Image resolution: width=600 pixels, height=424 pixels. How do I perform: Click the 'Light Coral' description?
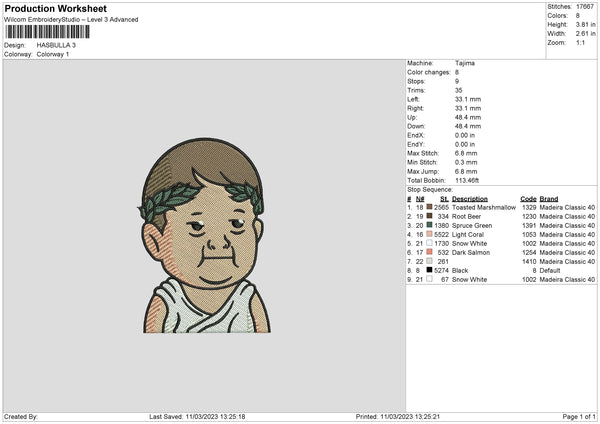pyautogui.click(x=468, y=234)
